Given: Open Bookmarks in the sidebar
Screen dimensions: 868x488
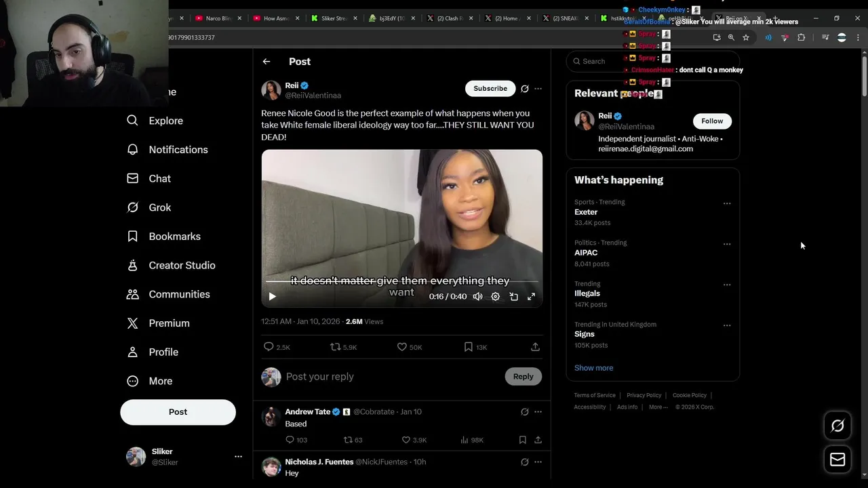Looking at the screenshot, I should tap(164, 237).
